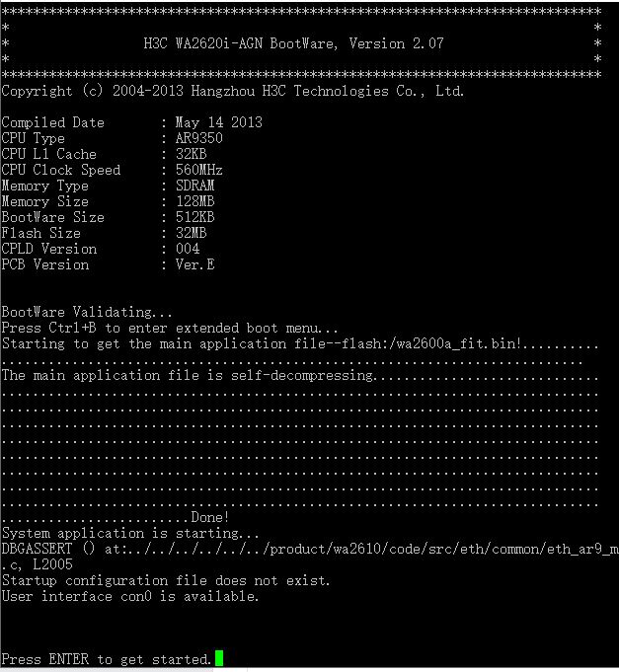Click the BootWare Version 2.07 title line

(x=293, y=43)
